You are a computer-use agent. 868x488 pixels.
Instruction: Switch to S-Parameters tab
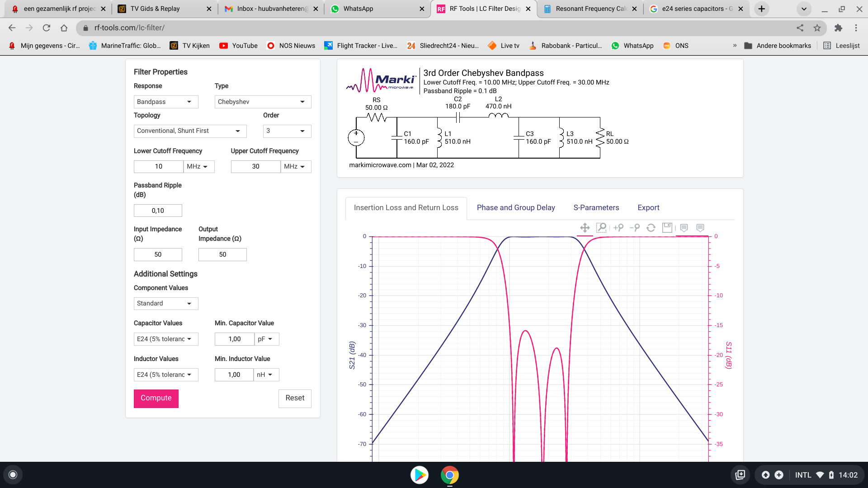coord(596,207)
